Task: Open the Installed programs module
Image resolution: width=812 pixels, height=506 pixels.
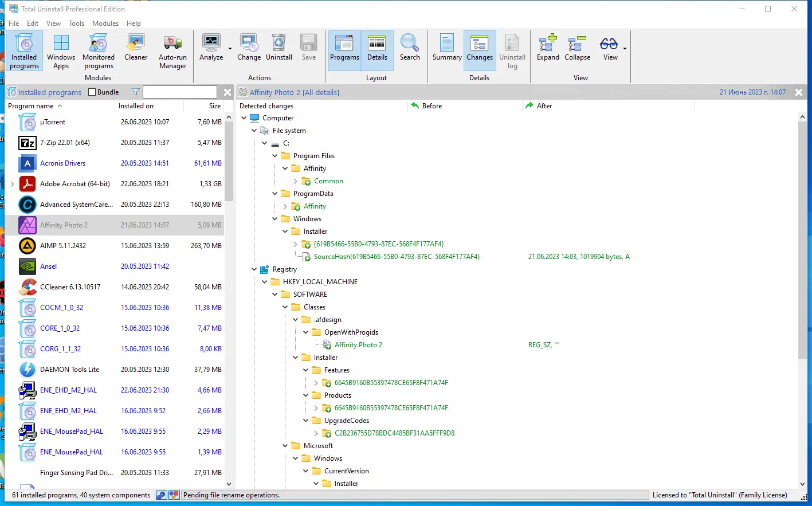Action: point(24,51)
